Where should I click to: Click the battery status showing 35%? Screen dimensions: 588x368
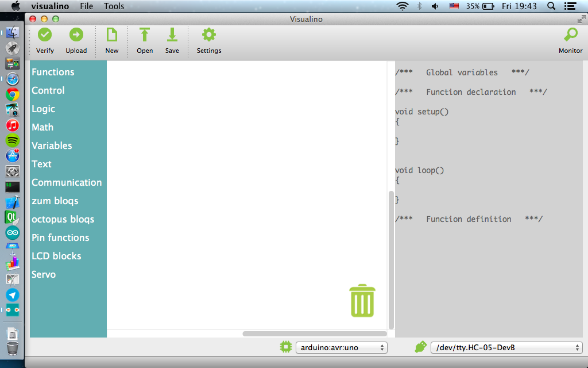(x=480, y=6)
